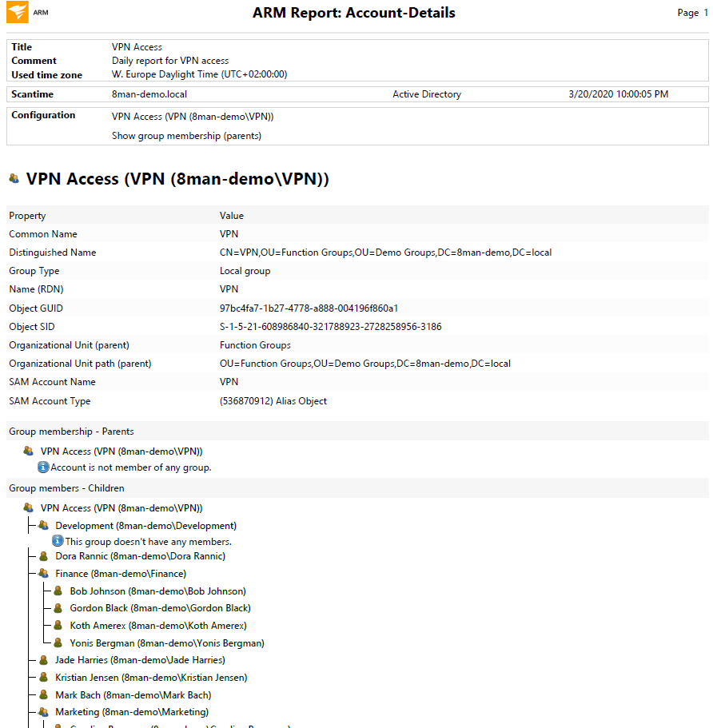This screenshot has height=728, width=713.
Task: Click the SAM Account Type value '(536870912) Alias Object'
Action: tap(273, 401)
